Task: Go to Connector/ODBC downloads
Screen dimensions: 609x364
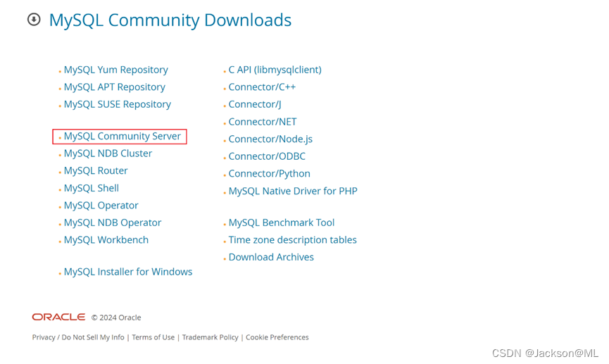Action: [267, 156]
